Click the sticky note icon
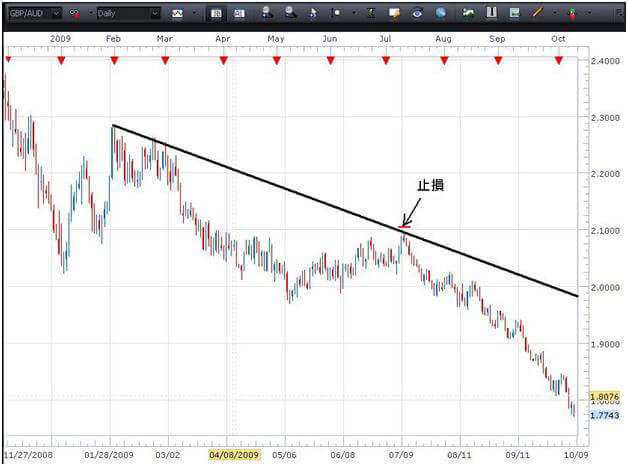The image size is (628, 466). (x=395, y=14)
